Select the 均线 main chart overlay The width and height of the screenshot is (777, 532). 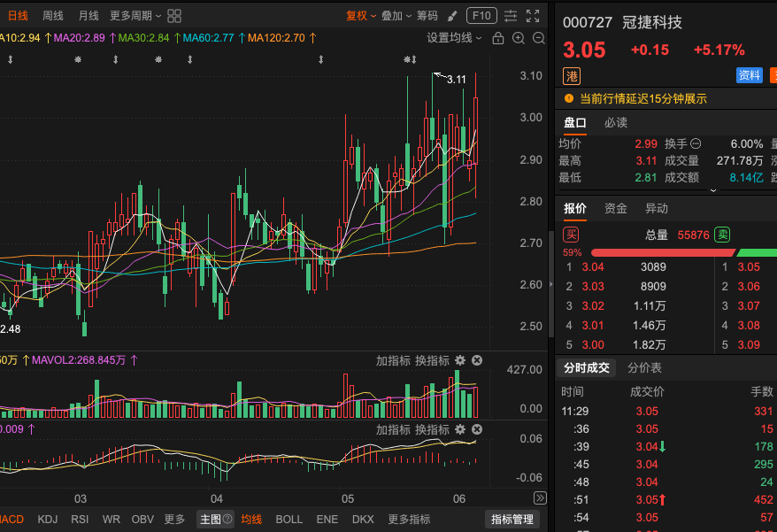(x=251, y=519)
